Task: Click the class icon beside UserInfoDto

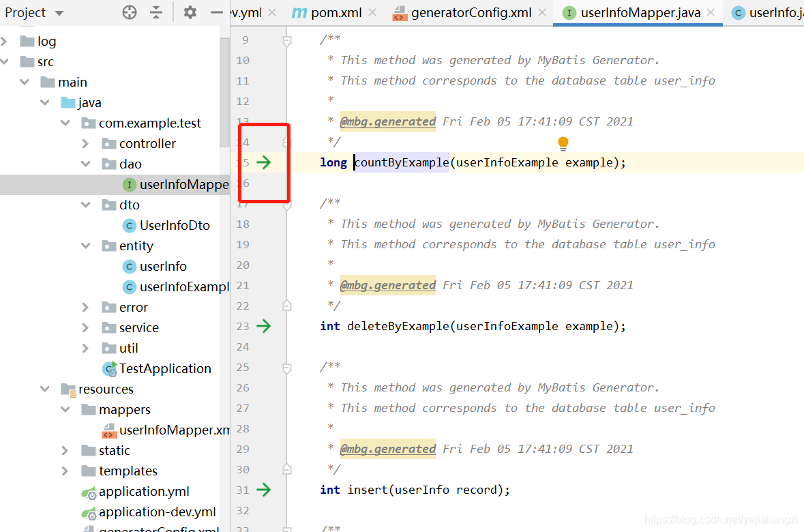Action: click(129, 225)
